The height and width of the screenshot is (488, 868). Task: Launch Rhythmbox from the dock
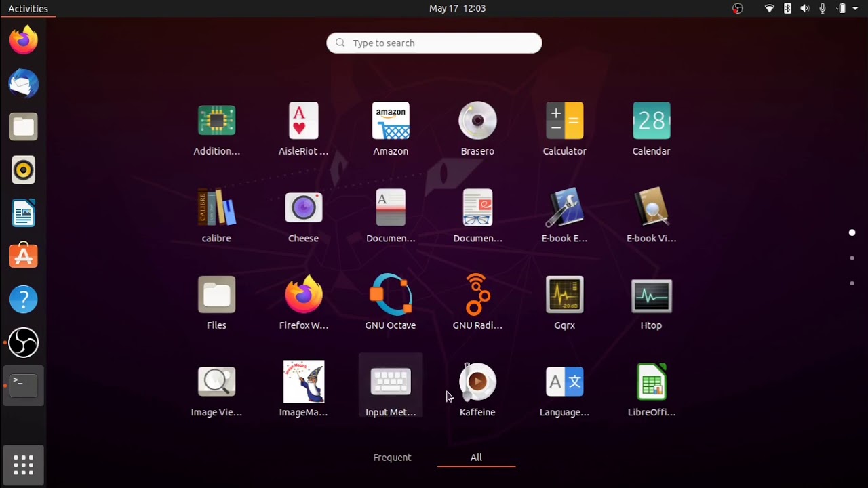tap(24, 170)
